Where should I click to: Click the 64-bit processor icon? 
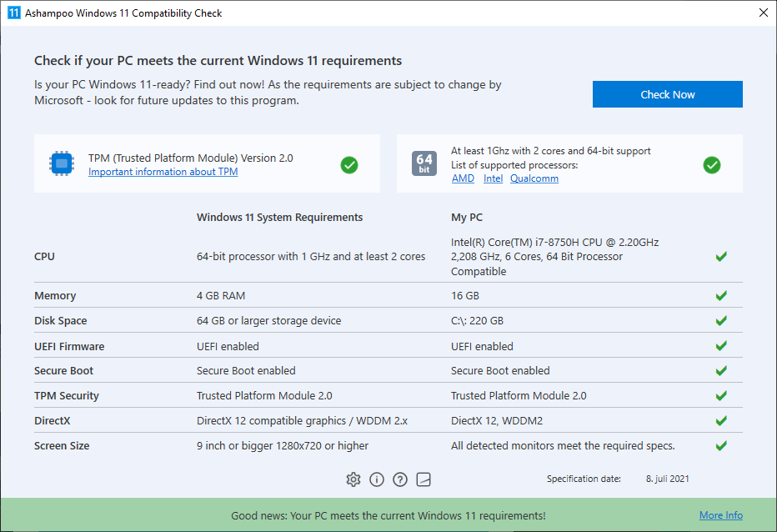point(424,164)
